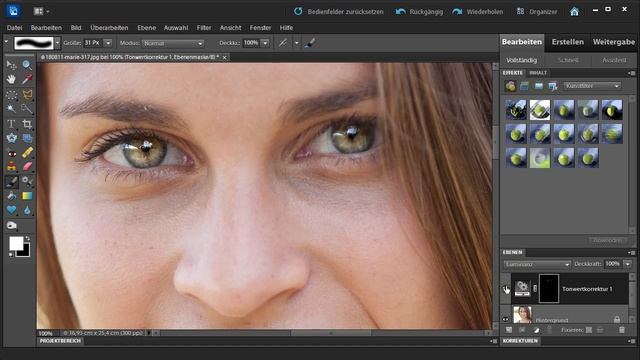
Task: Show Layer Styles category in Effekte
Action: [524, 86]
